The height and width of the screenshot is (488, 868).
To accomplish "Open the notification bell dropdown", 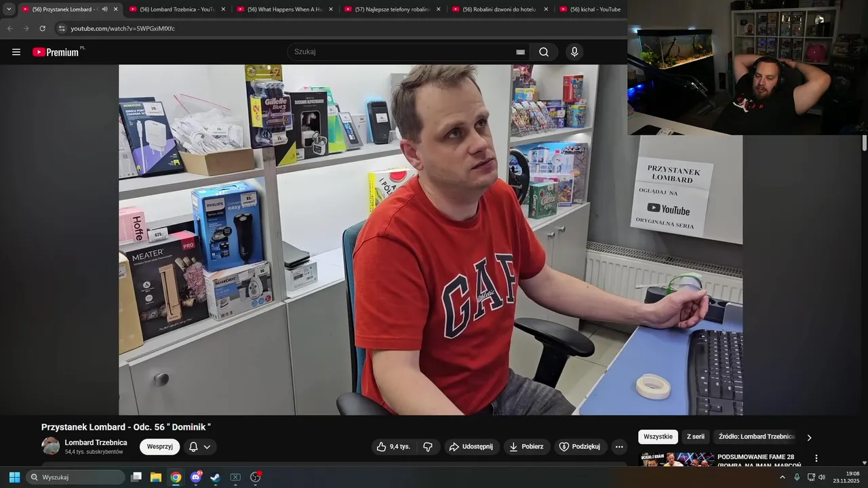I will tap(200, 447).
